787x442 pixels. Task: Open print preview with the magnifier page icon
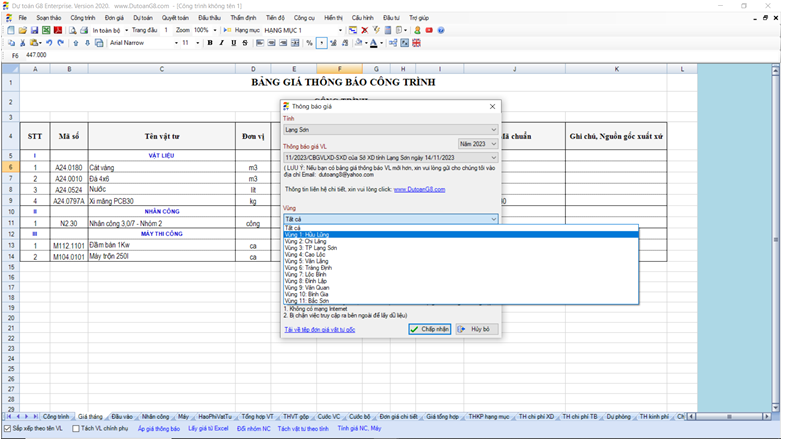[x=72, y=30]
